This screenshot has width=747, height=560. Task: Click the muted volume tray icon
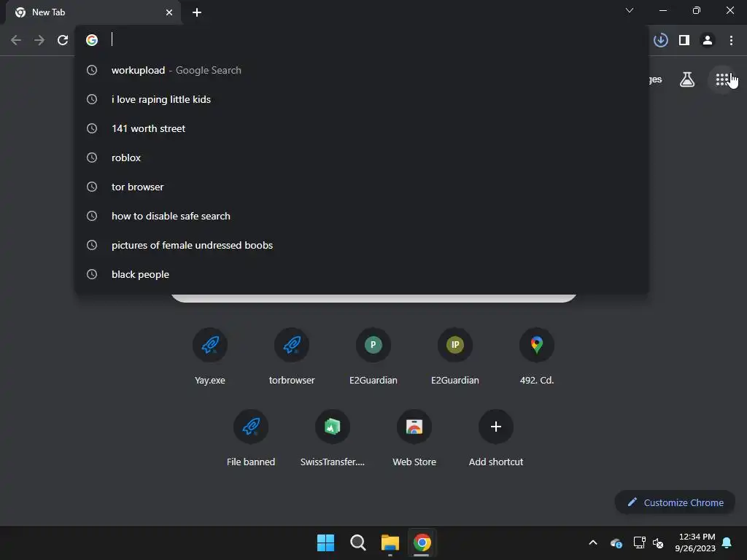click(x=658, y=542)
